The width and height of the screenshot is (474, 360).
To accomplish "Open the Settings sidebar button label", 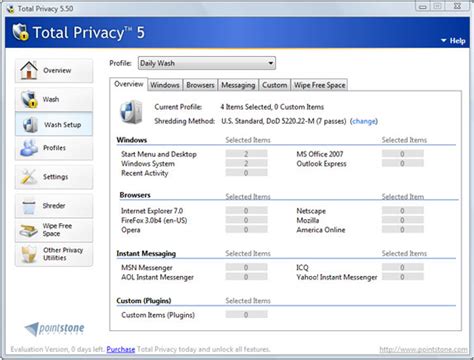I will (55, 177).
